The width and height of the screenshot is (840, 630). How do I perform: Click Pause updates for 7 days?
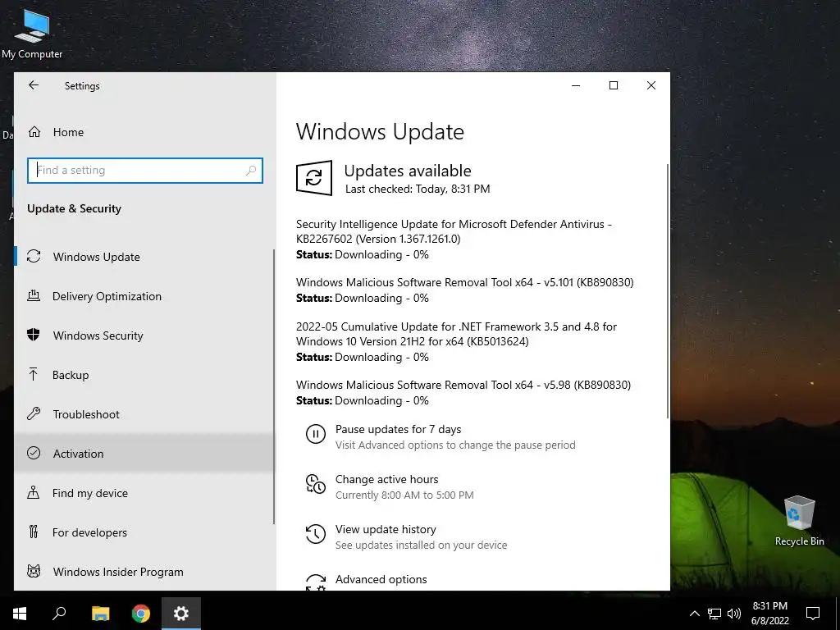click(x=398, y=429)
